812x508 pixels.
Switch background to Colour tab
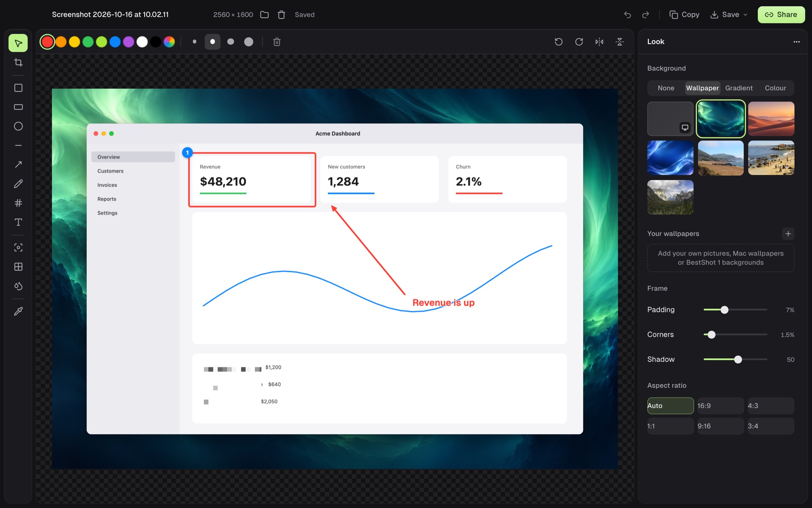[775, 88]
